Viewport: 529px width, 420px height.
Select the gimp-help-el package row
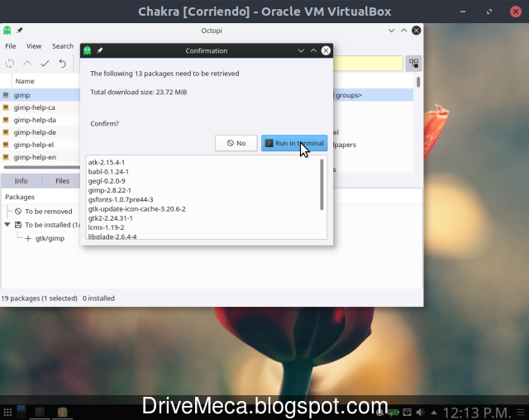(41, 145)
